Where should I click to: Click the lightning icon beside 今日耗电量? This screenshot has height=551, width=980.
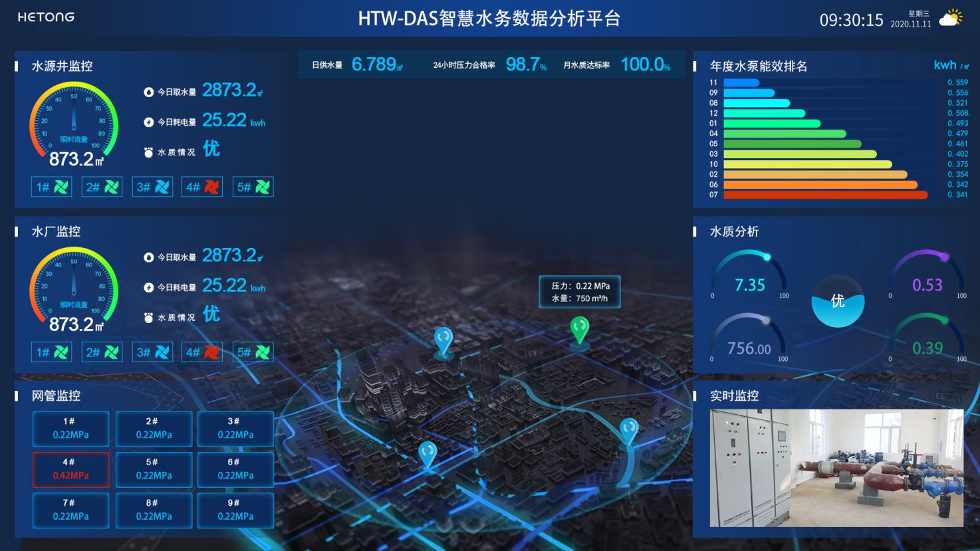tap(149, 121)
